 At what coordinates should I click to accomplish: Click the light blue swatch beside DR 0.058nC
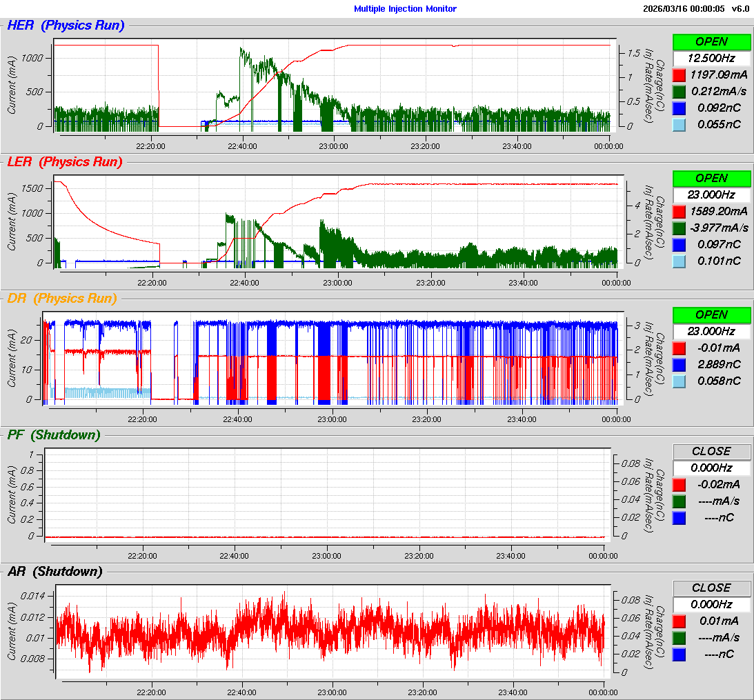click(679, 381)
